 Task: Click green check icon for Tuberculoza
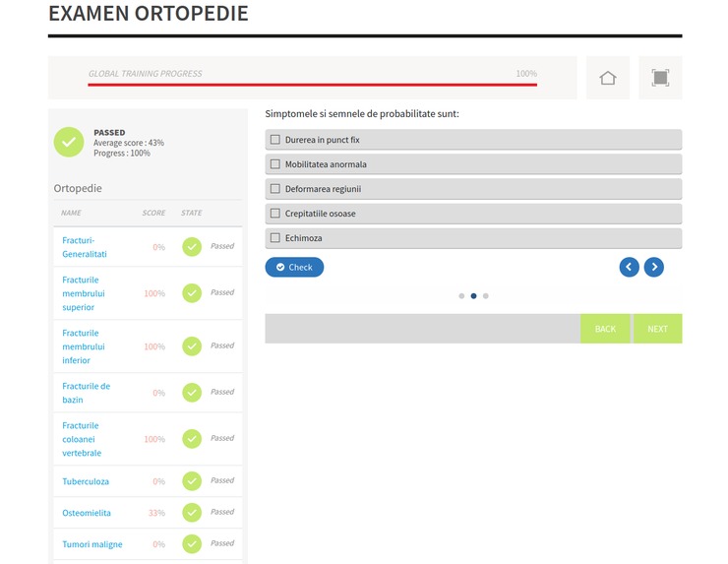pyautogui.click(x=192, y=481)
